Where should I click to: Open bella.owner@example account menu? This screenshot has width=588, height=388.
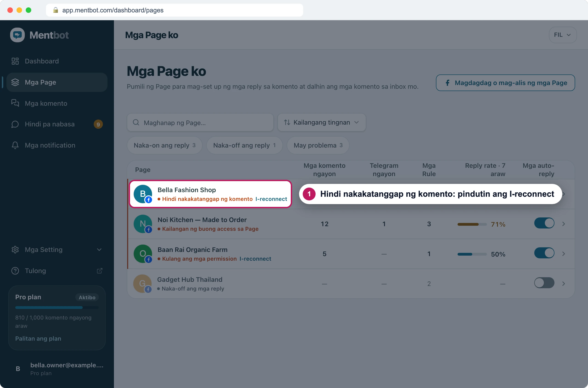pos(57,369)
